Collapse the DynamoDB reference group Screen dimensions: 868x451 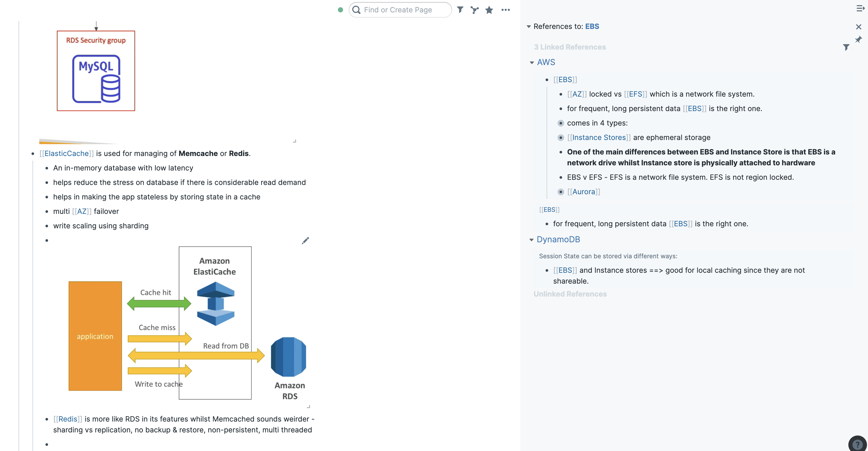532,240
